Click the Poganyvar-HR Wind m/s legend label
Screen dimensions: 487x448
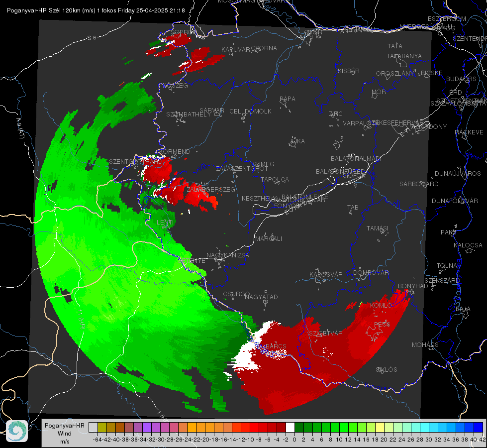(x=65, y=434)
